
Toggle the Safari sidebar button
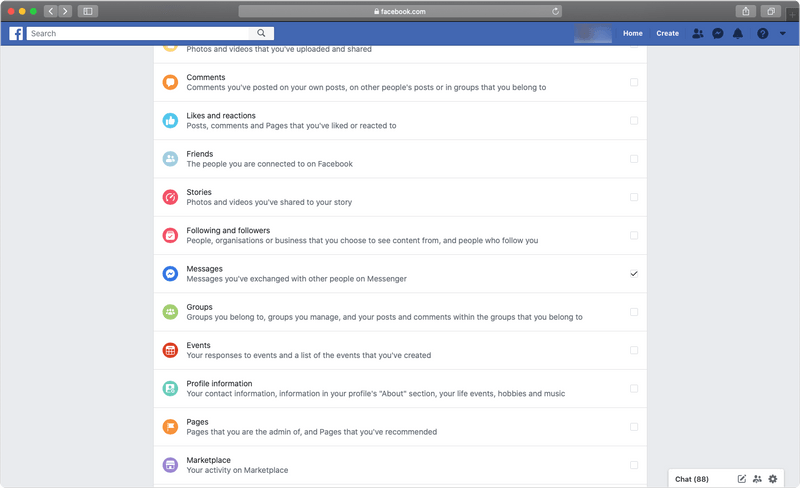click(x=88, y=11)
